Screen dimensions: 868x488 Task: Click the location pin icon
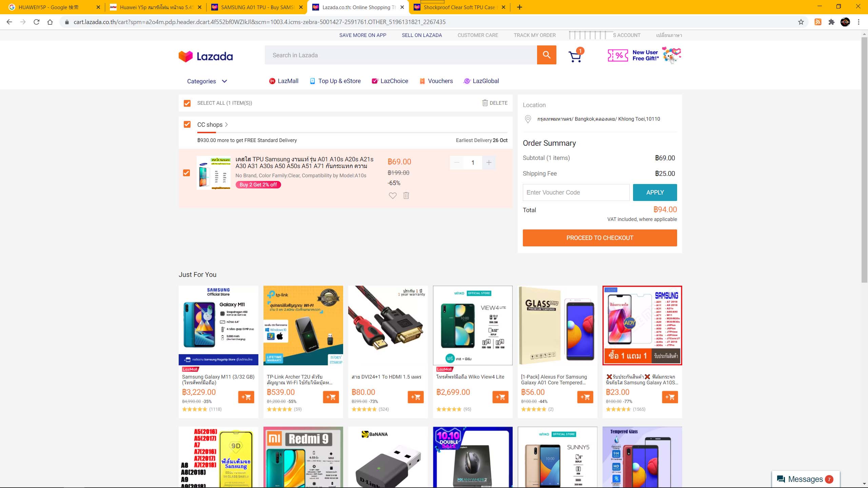click(x=528, y=119)
